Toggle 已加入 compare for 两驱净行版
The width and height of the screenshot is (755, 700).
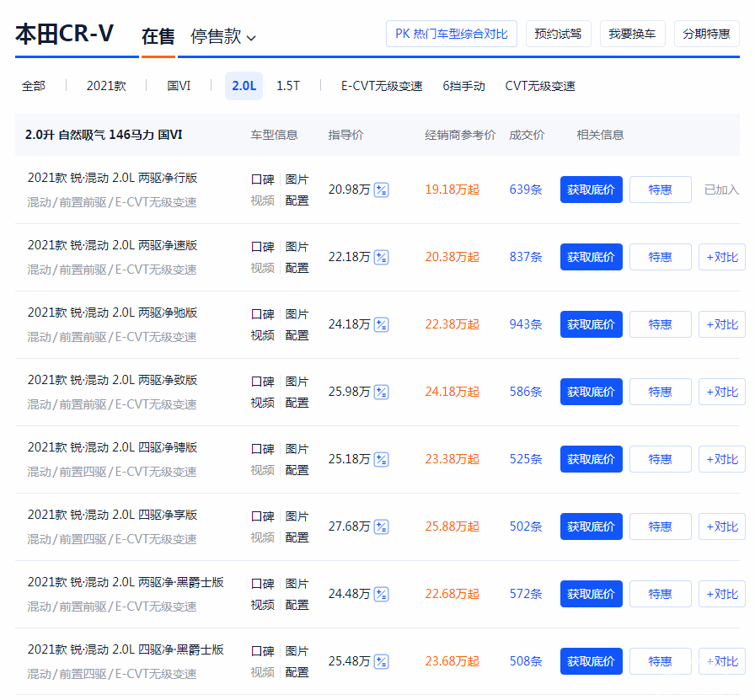tap(721, 190)
